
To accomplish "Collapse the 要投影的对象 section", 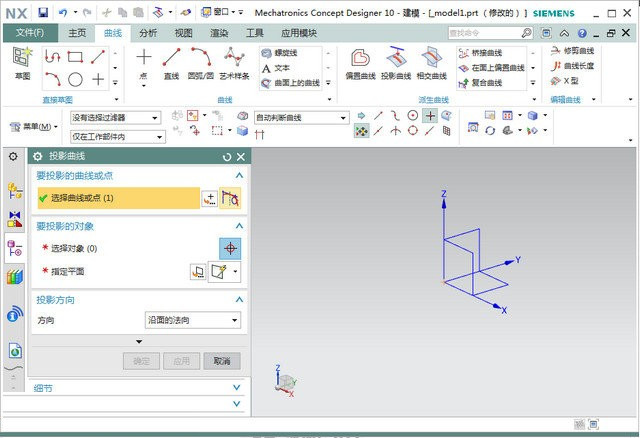I will [x=240, y=226].
